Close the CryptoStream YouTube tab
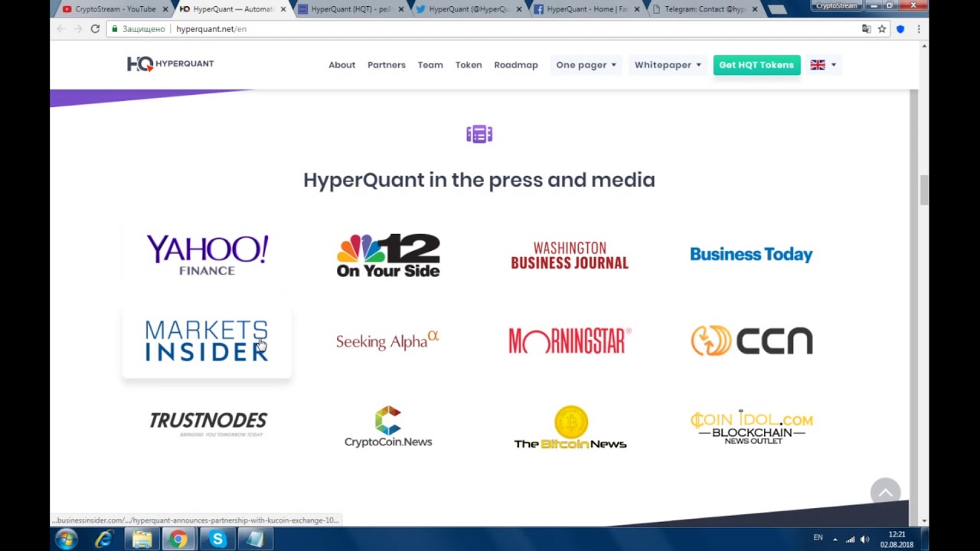Image resolution: width=980 pixels, height=551 pixels. [x=165, y=9]
